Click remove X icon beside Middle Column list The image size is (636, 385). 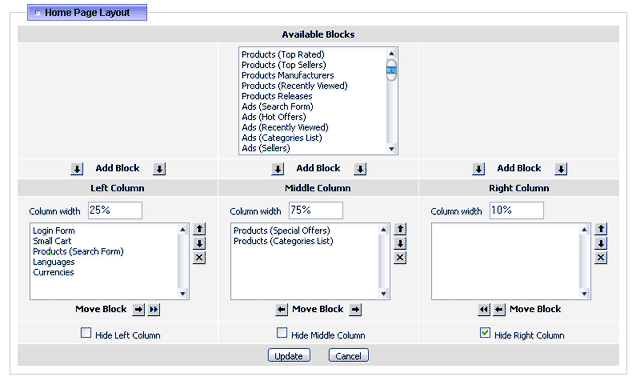coord(400,257)
